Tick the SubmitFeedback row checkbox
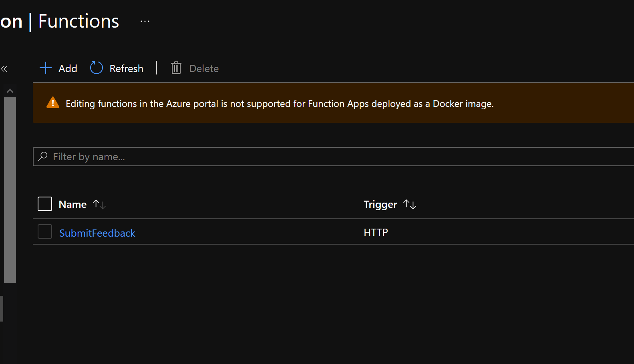Image resolution: width=634 pixels, height=364 pixels. click(45, 231)
